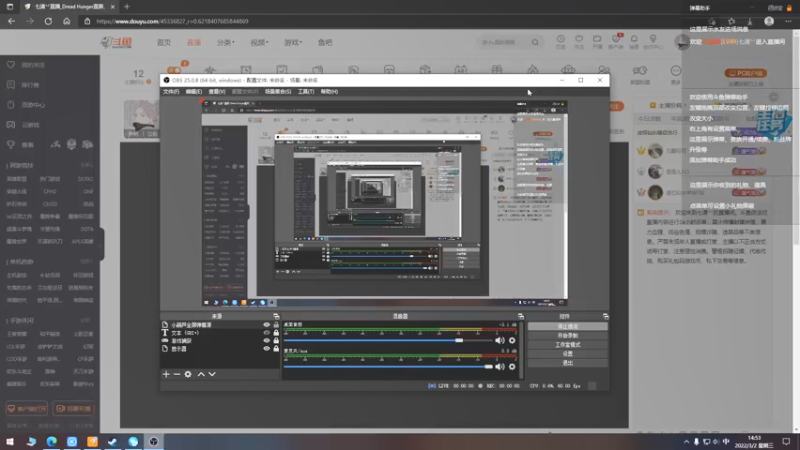Open ranking list icon in left sidebar
This screenshot has width=800, height=450.
point(11,85)
